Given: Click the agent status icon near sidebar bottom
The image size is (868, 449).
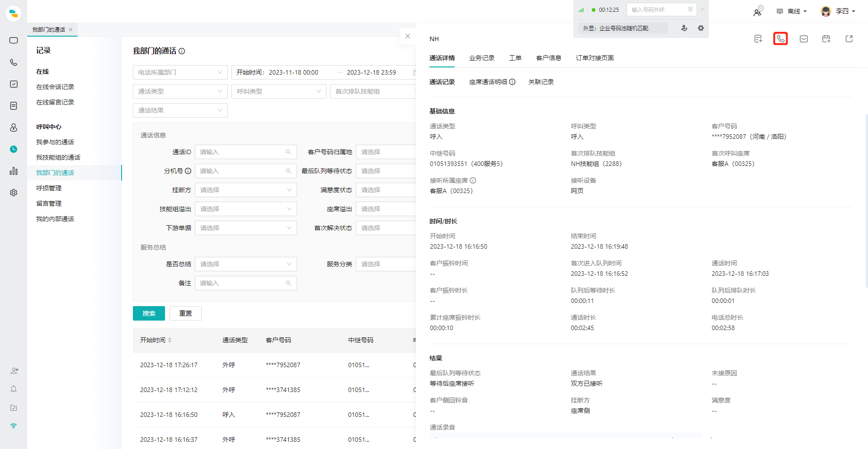Looking at the screenshot, I should coord(14,371).
